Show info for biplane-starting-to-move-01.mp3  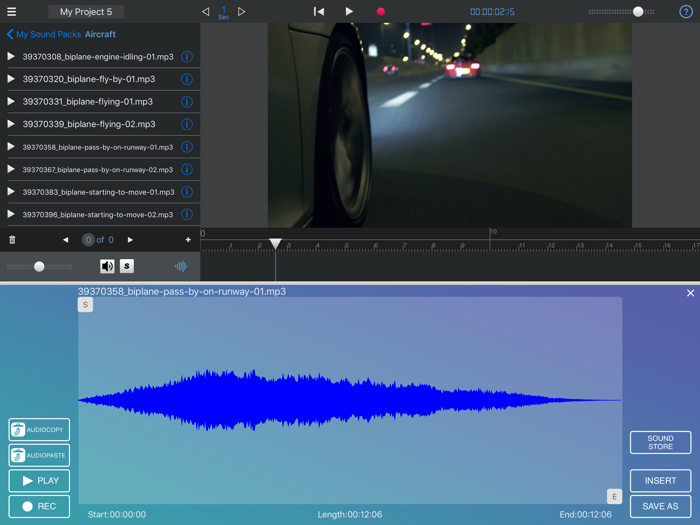pyautogui.click(x=187, y=192)
